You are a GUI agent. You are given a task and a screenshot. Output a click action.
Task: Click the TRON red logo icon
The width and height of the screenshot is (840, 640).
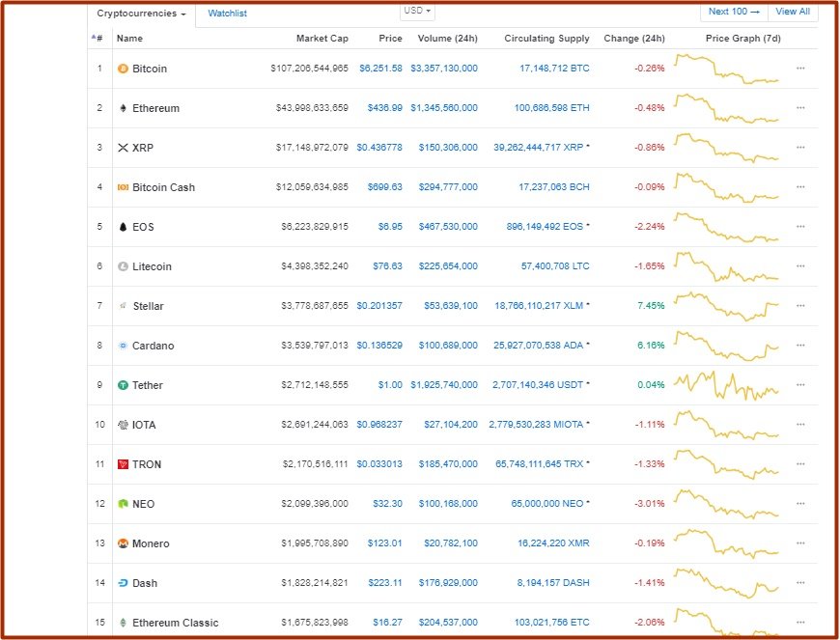click(123, 464)
